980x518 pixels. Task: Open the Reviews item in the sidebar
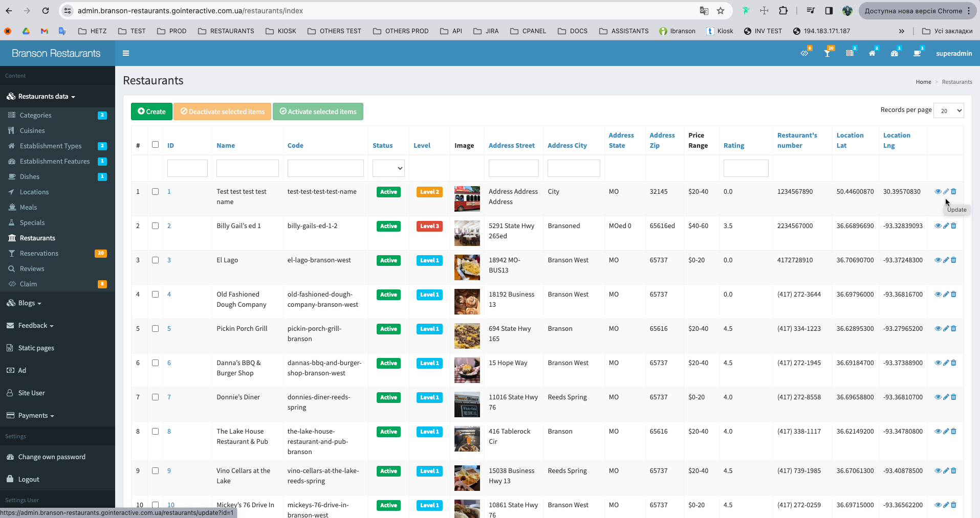coord(32,268)
